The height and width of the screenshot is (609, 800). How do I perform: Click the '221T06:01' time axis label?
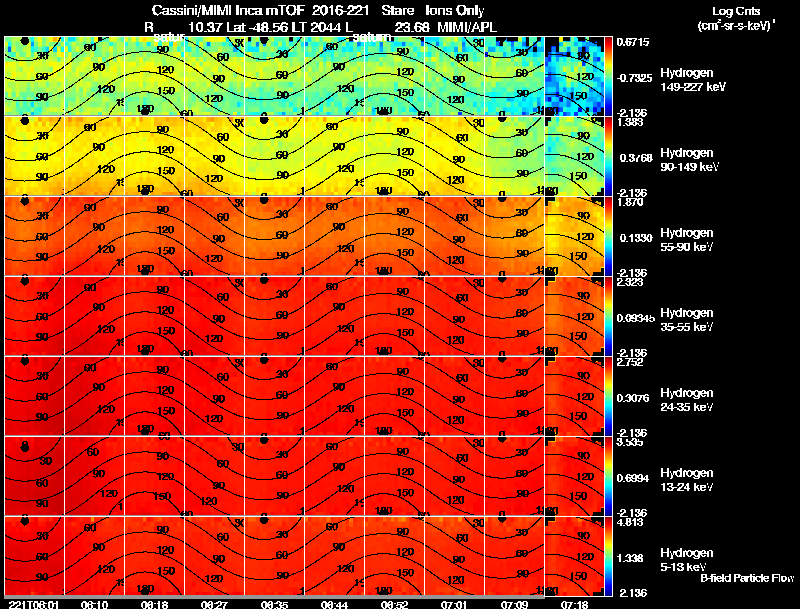click(x=34, y=604)
